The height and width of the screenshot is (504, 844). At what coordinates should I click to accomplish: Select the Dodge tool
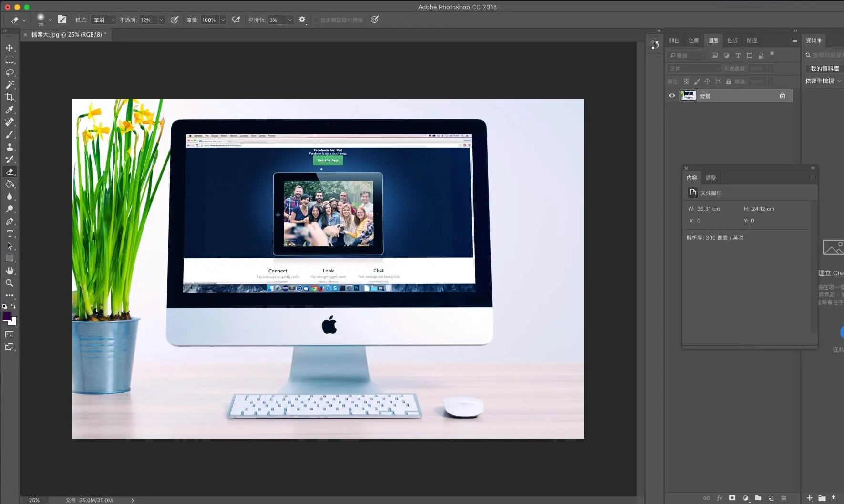tap(10, 209)
